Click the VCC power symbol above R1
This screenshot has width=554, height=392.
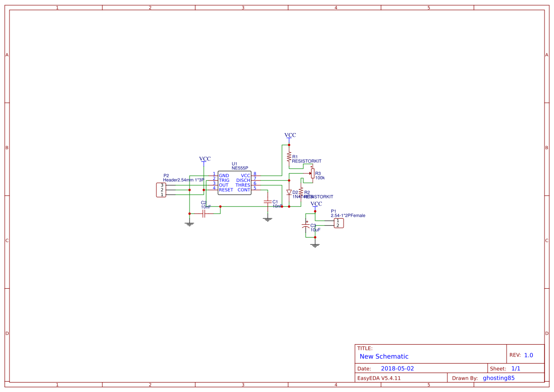289,136
